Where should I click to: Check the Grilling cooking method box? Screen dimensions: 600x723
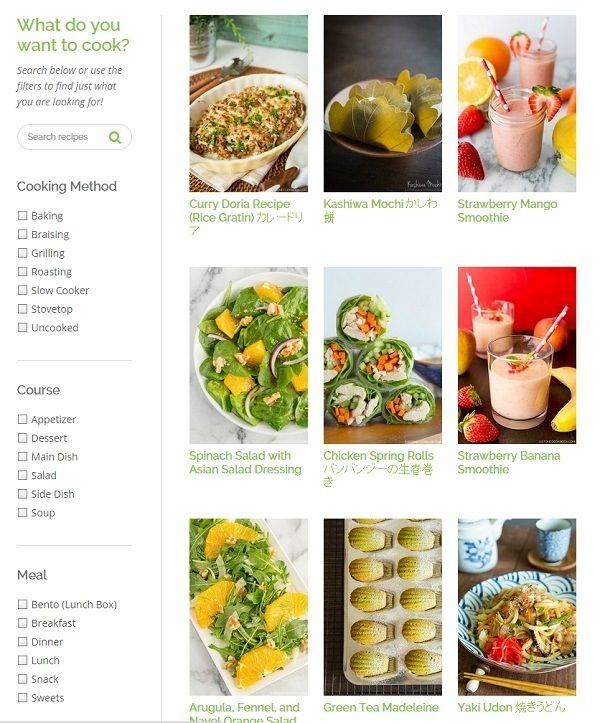point(22,253)
